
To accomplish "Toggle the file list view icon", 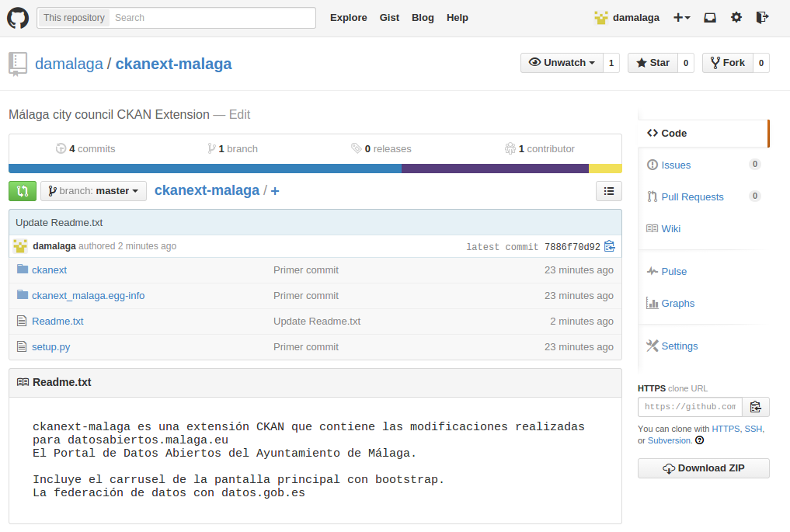I will click(x=609, y=191).
